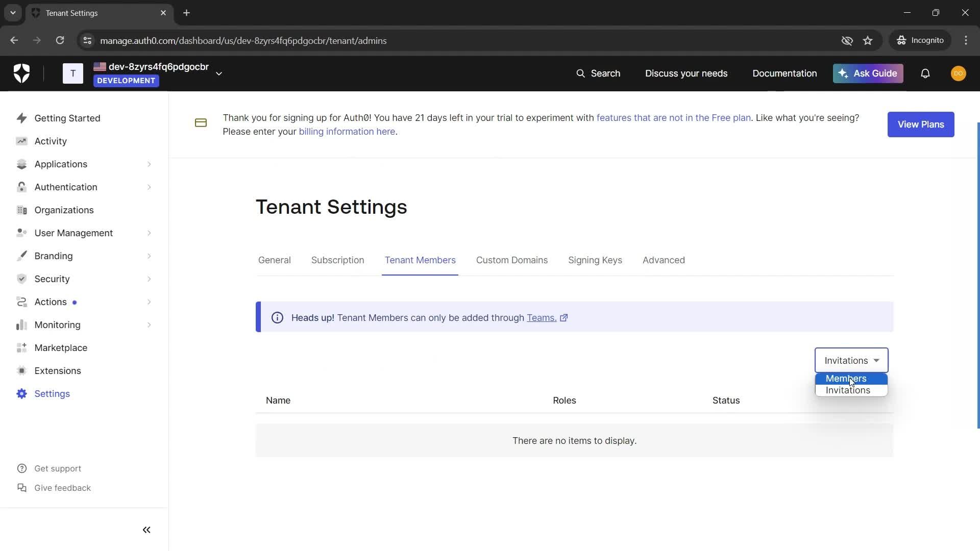980x551 pixels.
Task: Open a new browser tab
Action: [186, 13]
